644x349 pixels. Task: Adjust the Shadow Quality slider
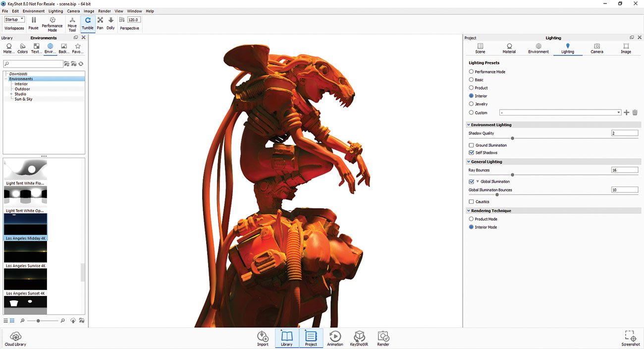(x=512, y=138)
